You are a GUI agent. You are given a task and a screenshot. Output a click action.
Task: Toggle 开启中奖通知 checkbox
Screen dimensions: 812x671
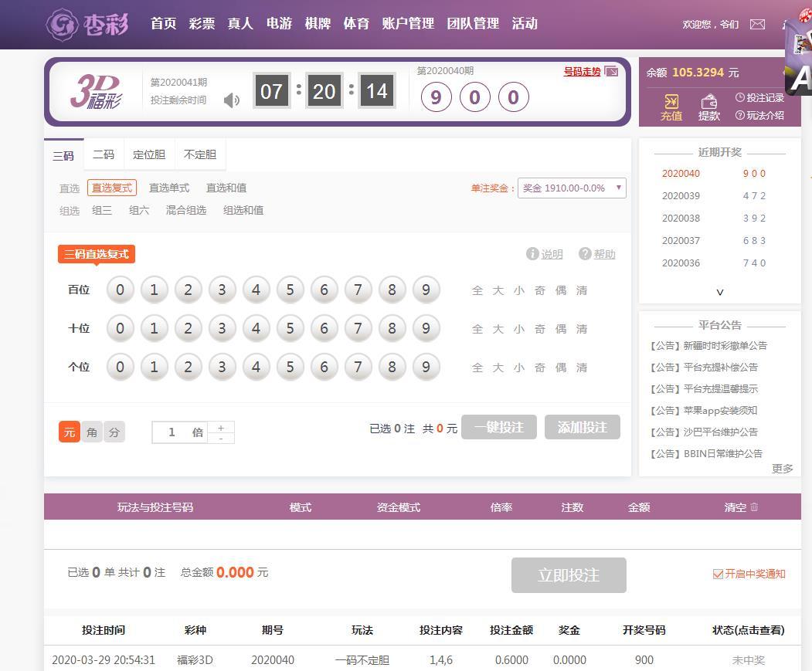point(718,574)
